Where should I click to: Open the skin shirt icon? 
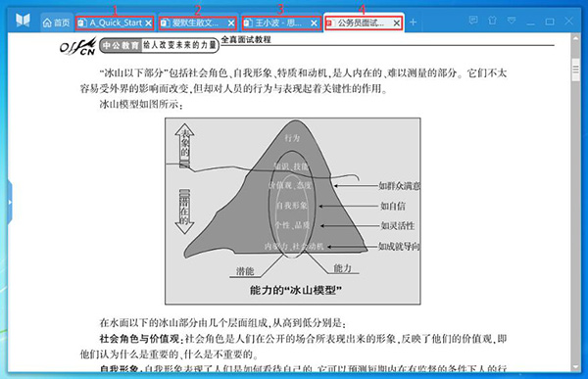click(x=492, y=21)
